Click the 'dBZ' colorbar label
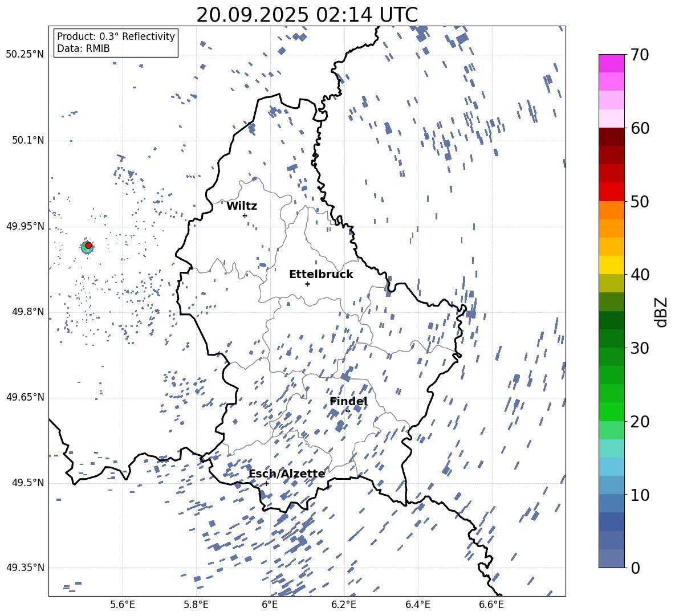 [662, 312]
